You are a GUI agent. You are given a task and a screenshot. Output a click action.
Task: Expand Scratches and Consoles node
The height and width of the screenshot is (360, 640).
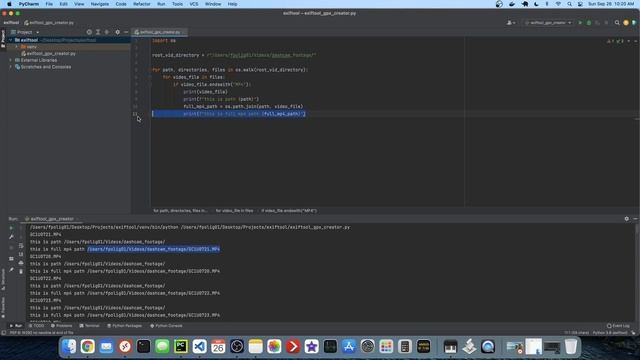tap(11, 67)
